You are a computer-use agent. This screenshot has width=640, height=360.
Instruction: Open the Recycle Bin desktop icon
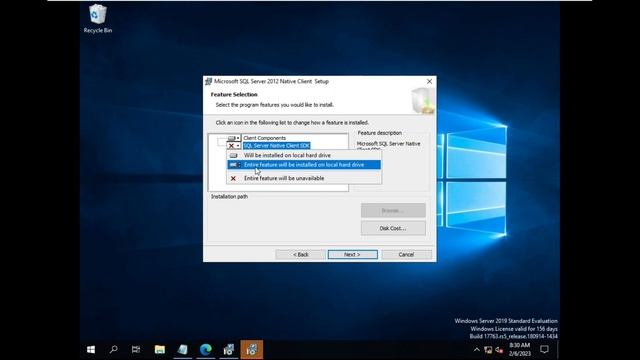98,19
